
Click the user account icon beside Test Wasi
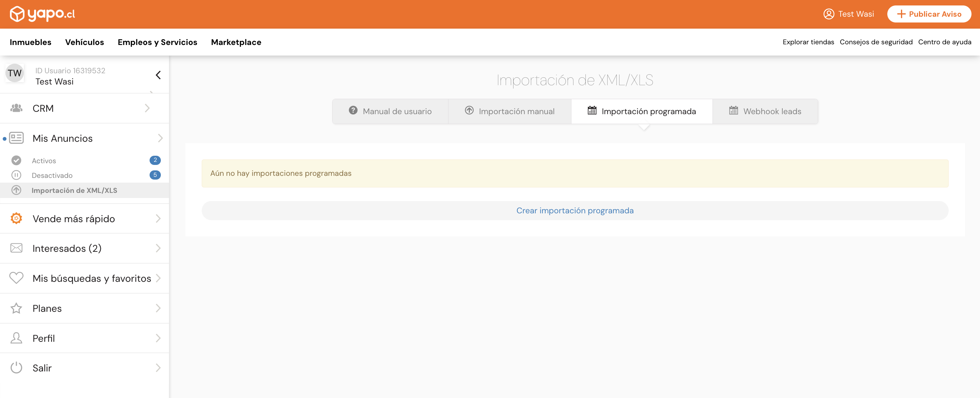pos(829,14)
